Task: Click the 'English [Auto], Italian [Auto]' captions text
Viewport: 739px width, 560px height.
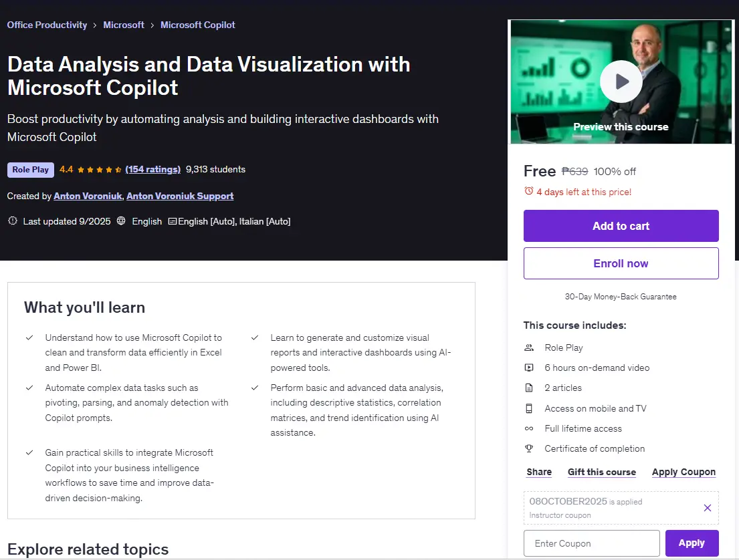Action: (234, 221)
